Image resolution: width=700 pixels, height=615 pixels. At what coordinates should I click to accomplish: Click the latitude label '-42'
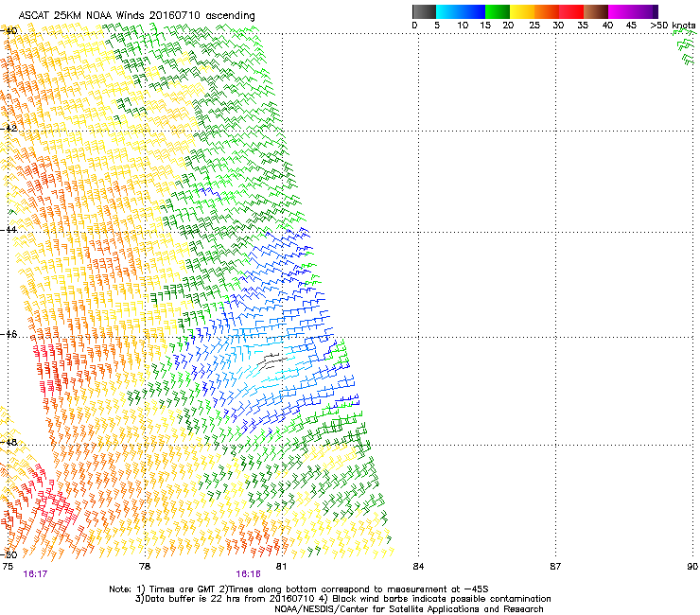[9, 128]
